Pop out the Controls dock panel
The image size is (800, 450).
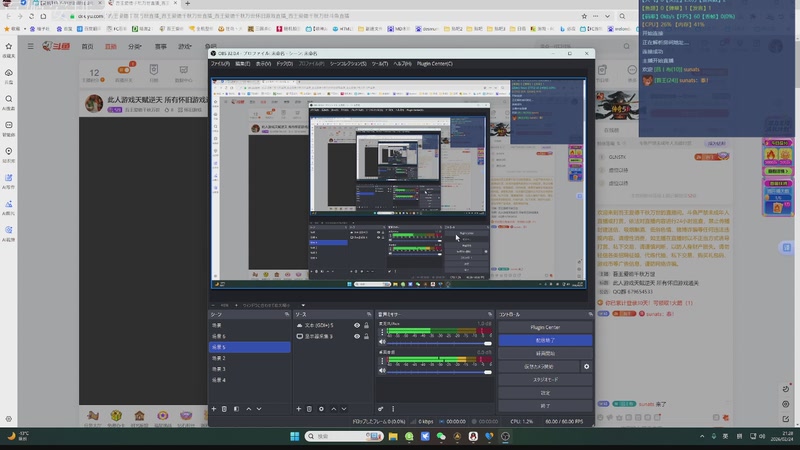590,315
